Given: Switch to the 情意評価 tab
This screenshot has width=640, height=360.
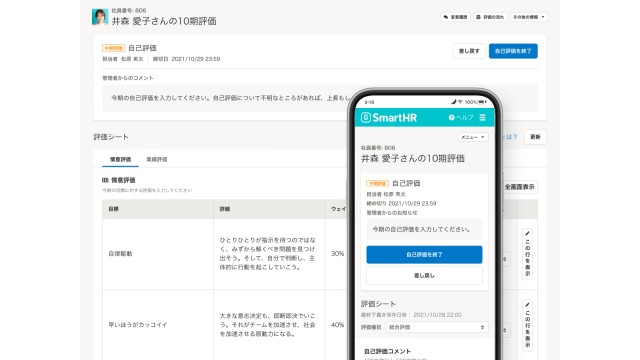Looking at the screenshot, I should coord(120,159).
